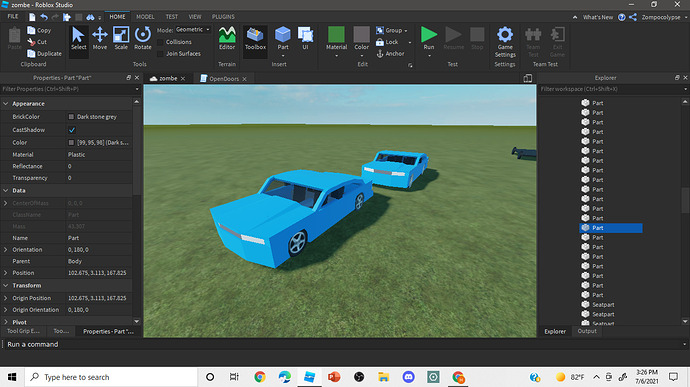The width and height of the screenshot is (690, 387).
Task: Click the Filter workspace search field
Action: point(611,89)
